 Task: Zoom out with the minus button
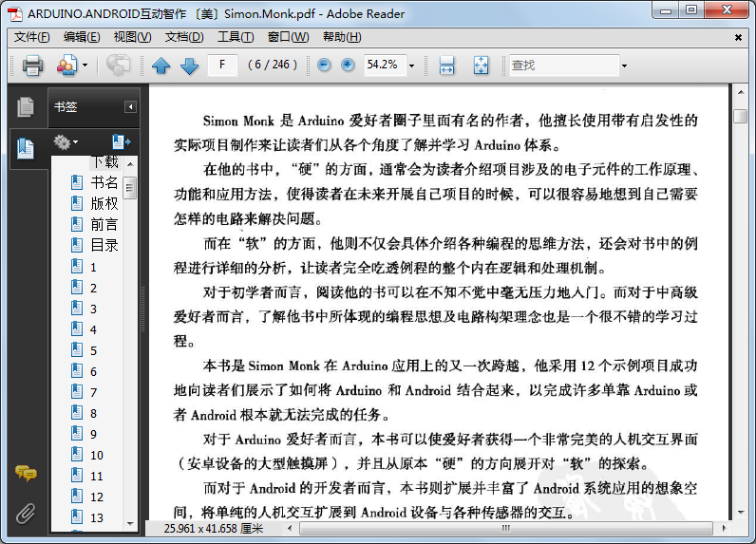click(x=324, y=65)
